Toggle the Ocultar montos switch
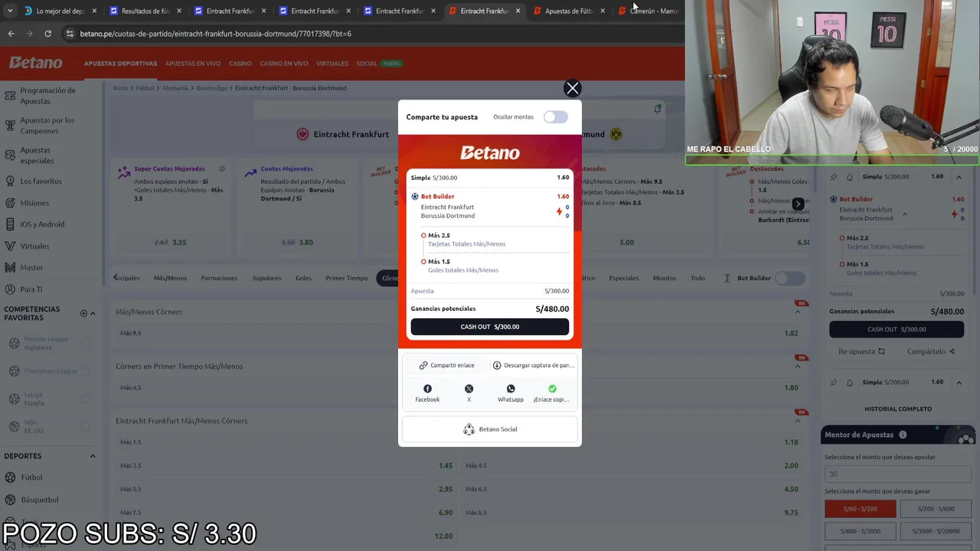This screenshot has height=551, width=980. (x=556, y=117)
